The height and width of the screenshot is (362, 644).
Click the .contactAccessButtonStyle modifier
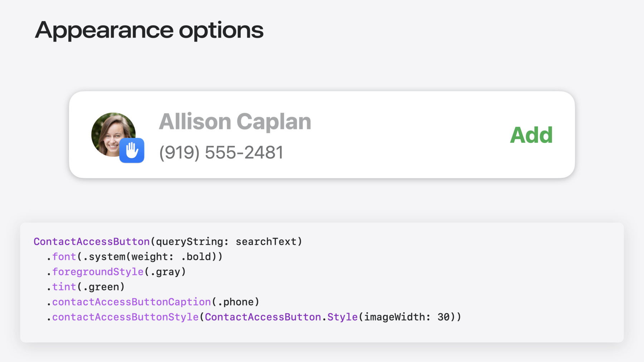(x=123, y=317)
